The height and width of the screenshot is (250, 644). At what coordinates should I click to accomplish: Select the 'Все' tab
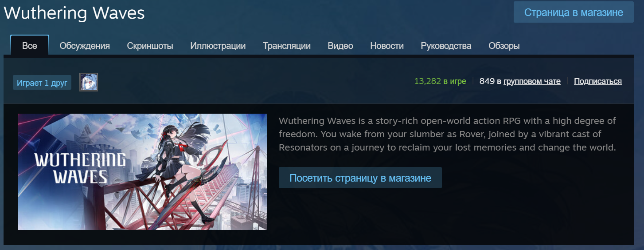click(30, 45)
